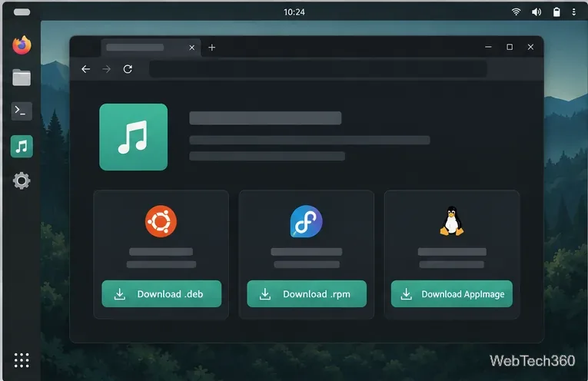588x381 pixels.
Task: Minimize the browser window
Action: coord(488,47)
